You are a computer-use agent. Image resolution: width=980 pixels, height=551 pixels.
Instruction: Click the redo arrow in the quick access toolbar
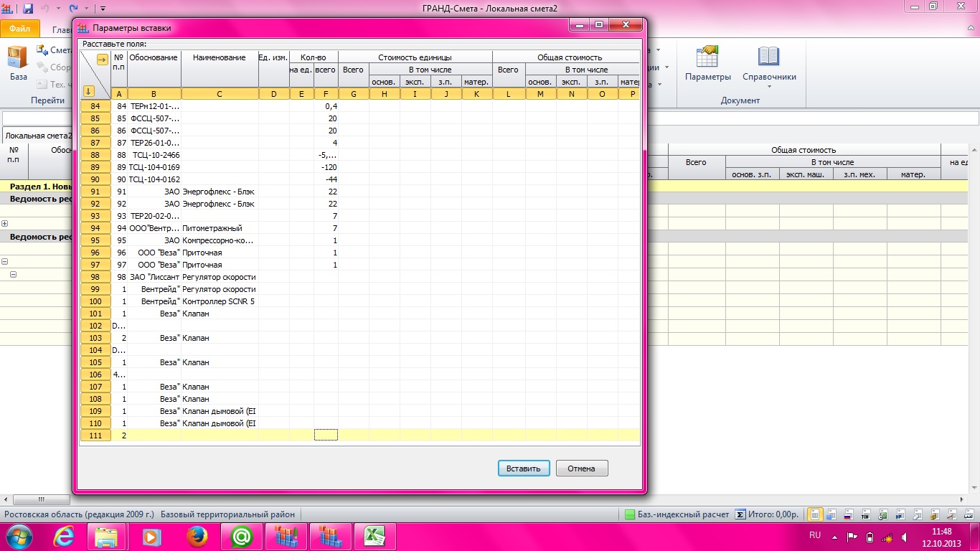(x=73, y=9)
